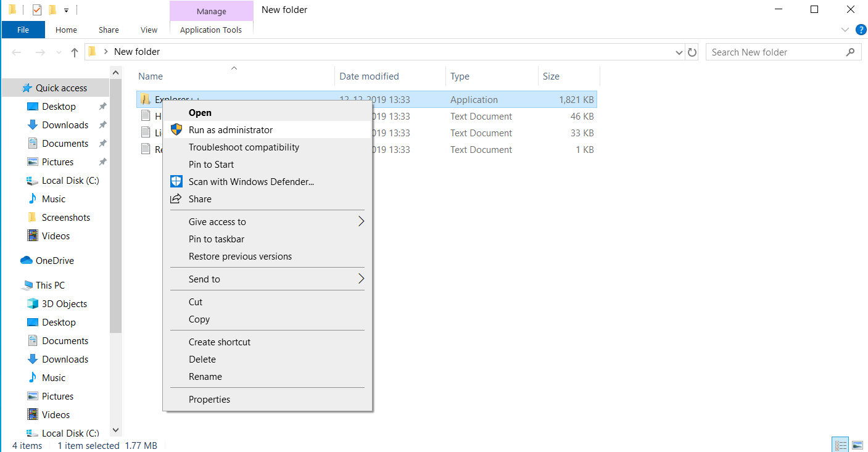This screenshot has height=452, width=868.
Task: Click the Pictures icon under Quick access
Action: tap(33, 162)
